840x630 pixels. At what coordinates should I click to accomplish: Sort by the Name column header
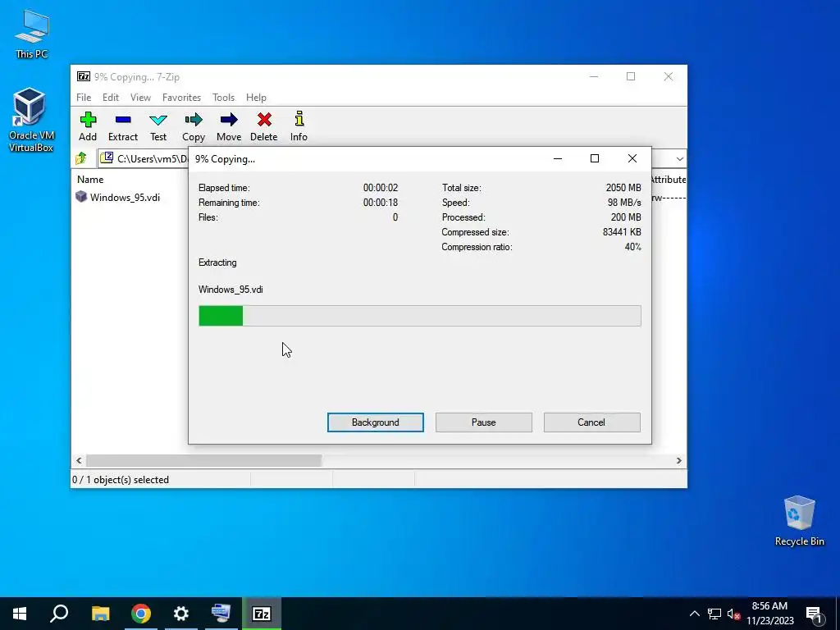(x=90, y=180)
